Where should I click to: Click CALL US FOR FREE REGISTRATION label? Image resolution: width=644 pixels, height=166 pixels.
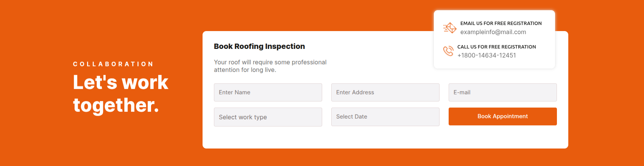496,47
